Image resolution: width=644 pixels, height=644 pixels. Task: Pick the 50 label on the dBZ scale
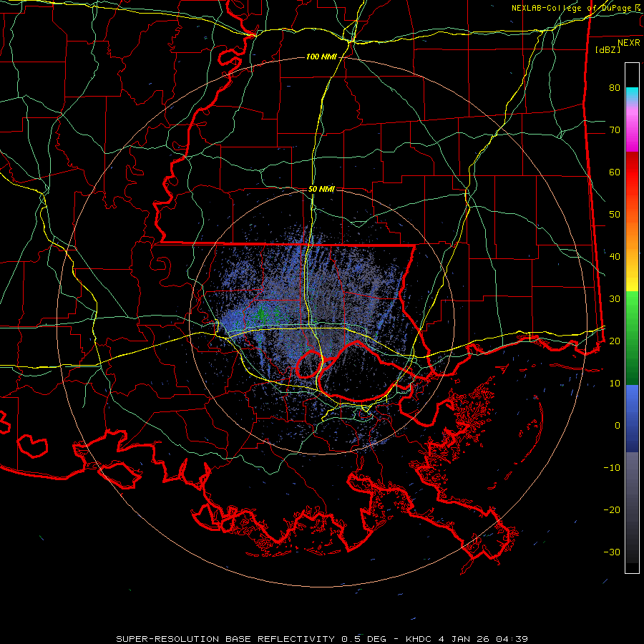(615, 215)
